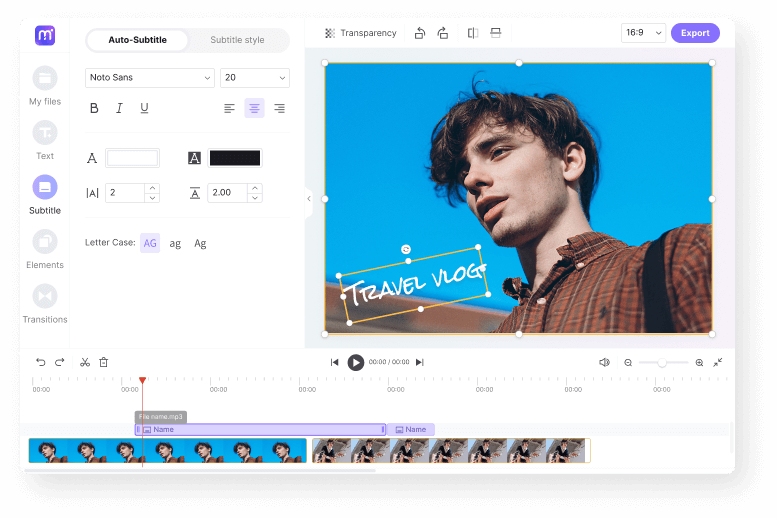The width and height of the screenshot is (777, 518).
Task: Toggle italic formatting
Action: (119, 108)
